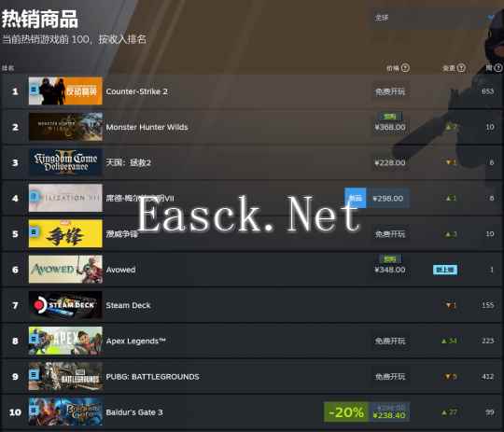Image resolution: width=504 pixels, height=432 pixels.
Task: Click the weeks column help icon
Action: 498,68
